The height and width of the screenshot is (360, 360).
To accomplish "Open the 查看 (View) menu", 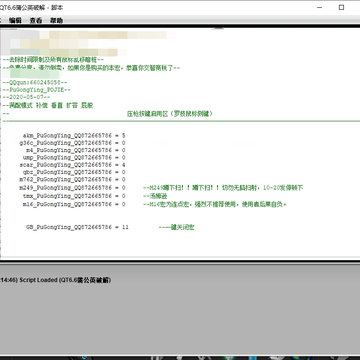I will pos(36,20).
